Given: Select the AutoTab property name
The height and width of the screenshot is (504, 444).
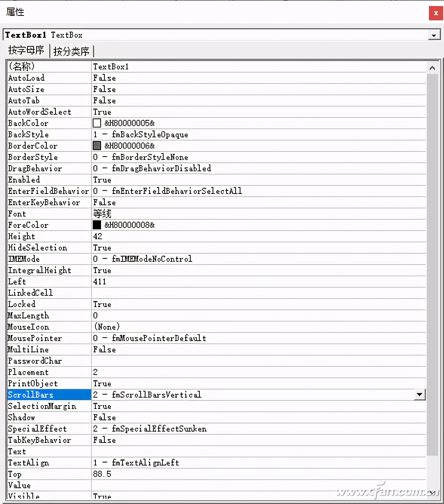Looking at the screenshot, I should point(24,100).
